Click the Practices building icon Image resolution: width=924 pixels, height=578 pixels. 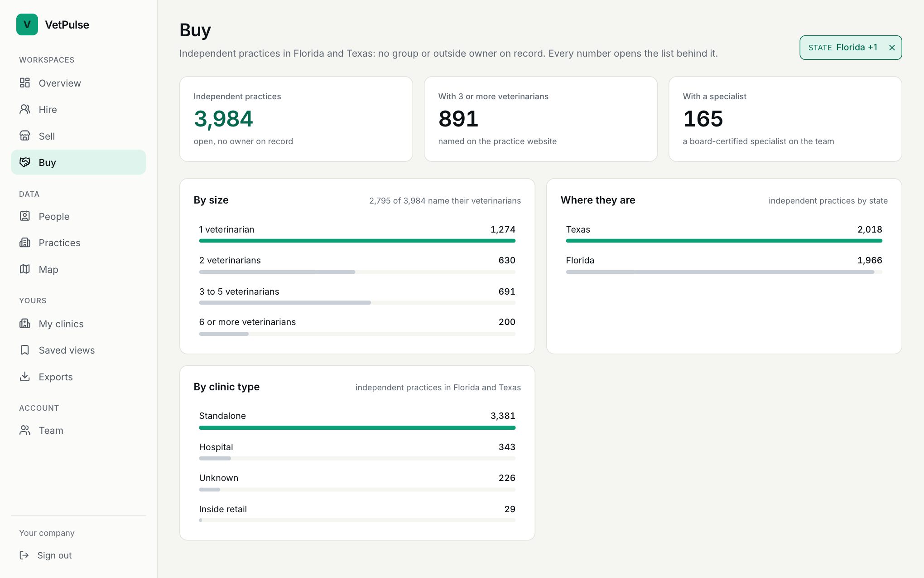[x=25, y=243]
